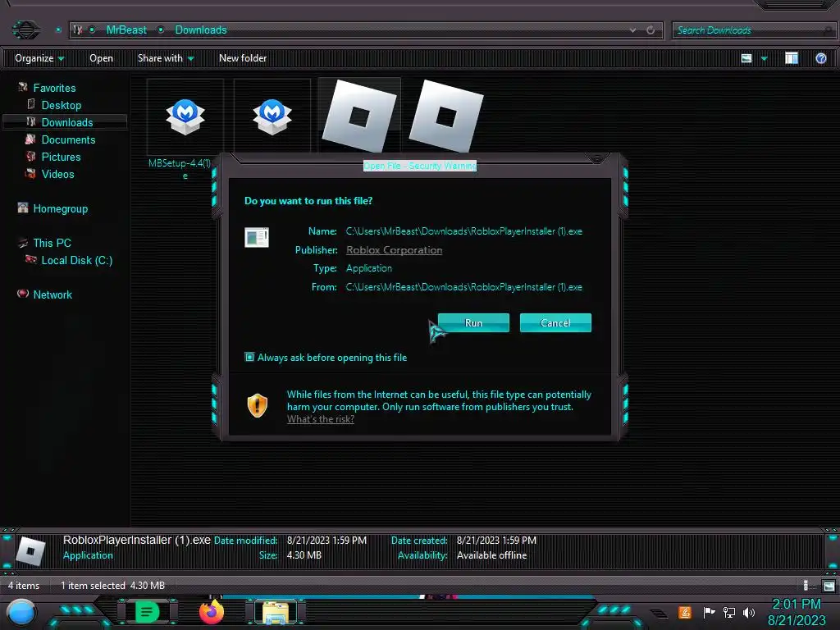The width and height of the screenshot is (840, 630).
Task: Click the volume speaker tray icon
Action: pyautogui.click(x=749, y=612)
